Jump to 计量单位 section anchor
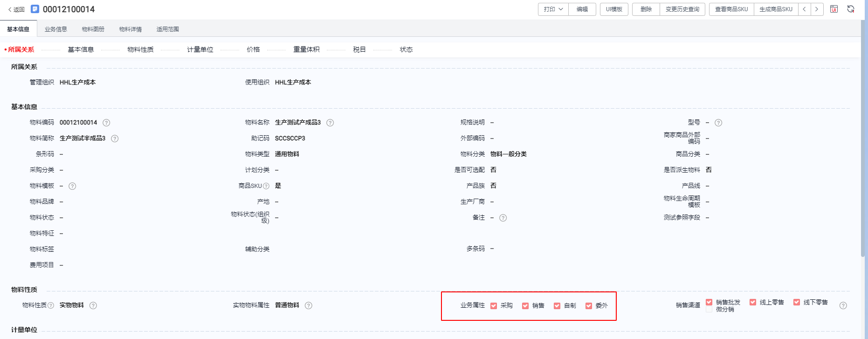The width and height of the screenshot is (868, 339). (200, 49)
